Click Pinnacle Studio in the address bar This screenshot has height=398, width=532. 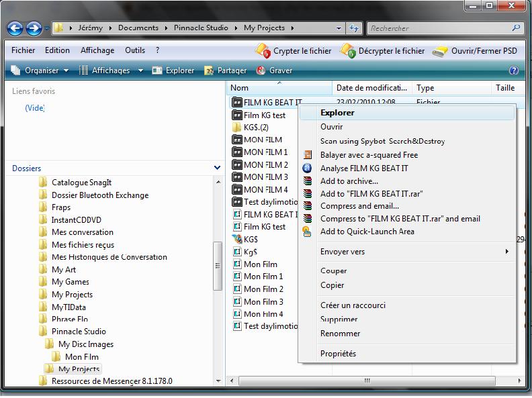pyautogui.click(x=201, y=28)
